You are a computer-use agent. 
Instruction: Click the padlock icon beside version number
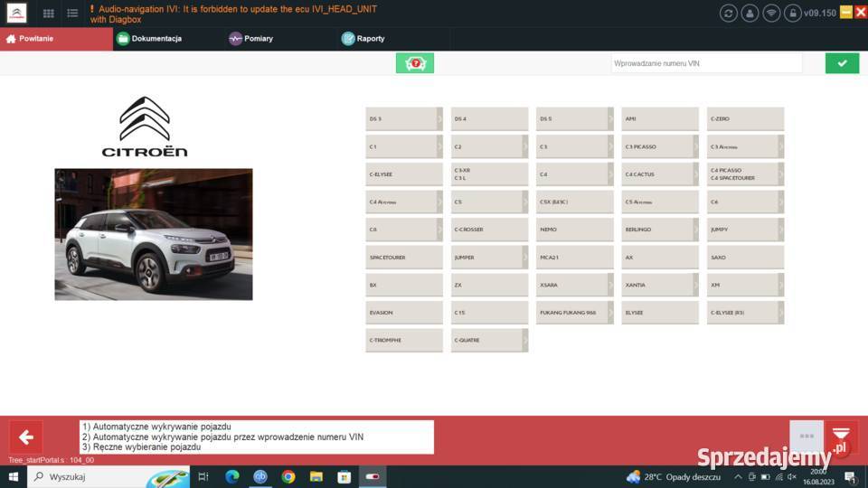pos(792,13)
